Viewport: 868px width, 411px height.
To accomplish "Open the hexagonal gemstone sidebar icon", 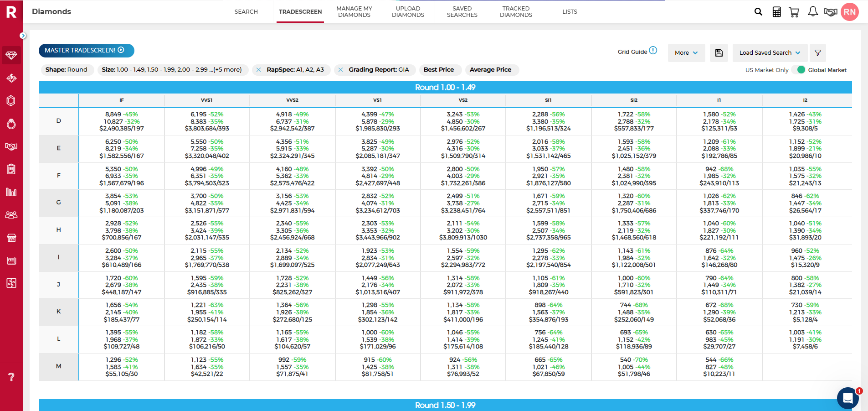I will click(x=11, y=101).
